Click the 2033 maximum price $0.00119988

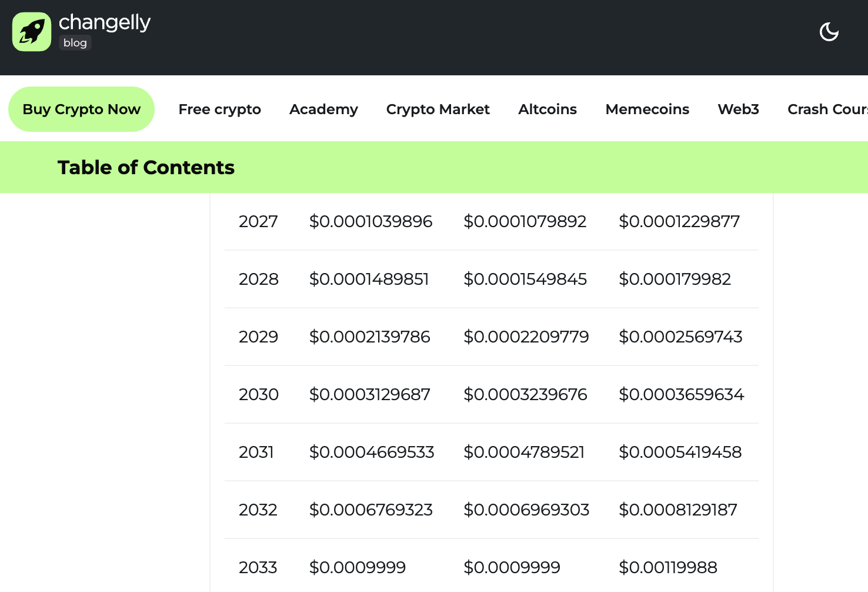667,568
